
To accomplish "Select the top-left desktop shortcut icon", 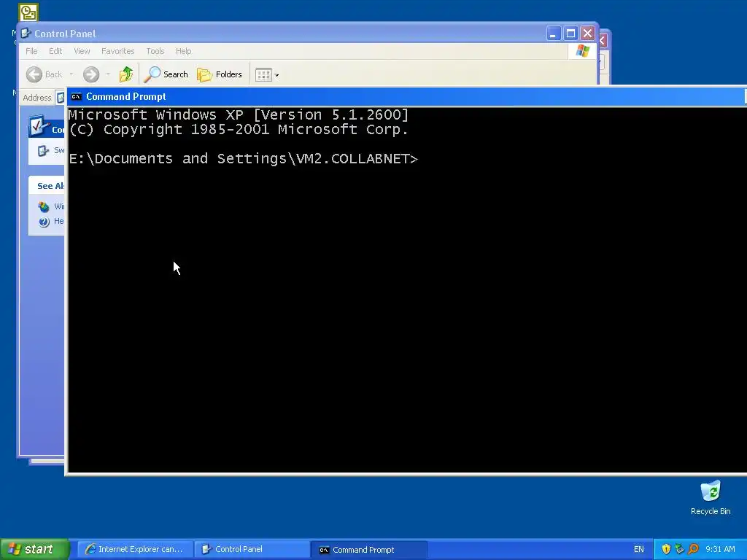I will tap(28, 12).
